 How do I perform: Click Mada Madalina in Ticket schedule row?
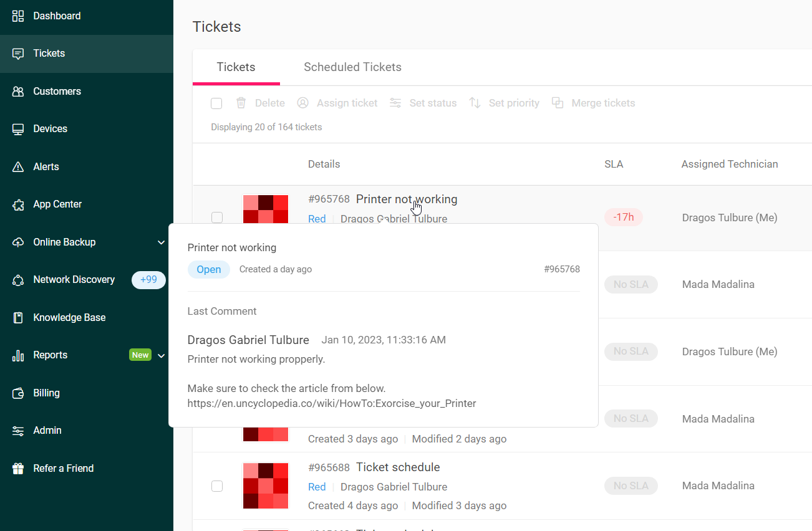tap(718, 486)
